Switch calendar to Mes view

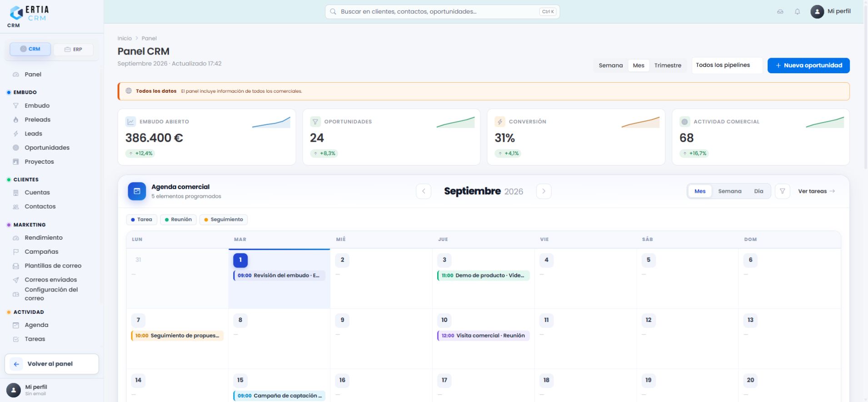click(x=700, y=191)
